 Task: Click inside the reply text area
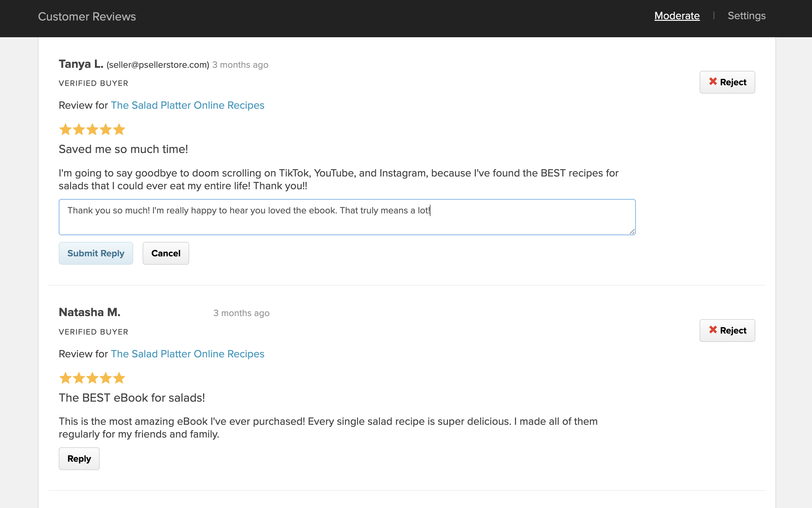coord(347,217)
